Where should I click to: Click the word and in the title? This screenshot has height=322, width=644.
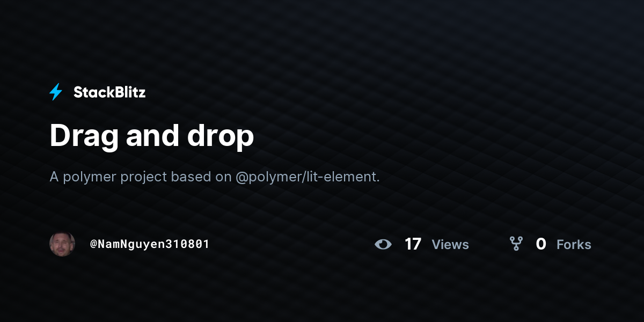pyautogui.click(x=153, y=136)
